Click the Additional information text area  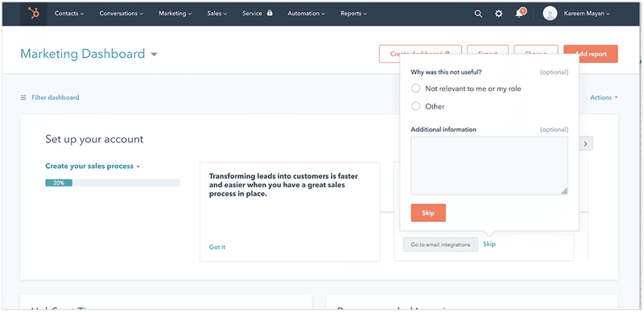point(489,166)
